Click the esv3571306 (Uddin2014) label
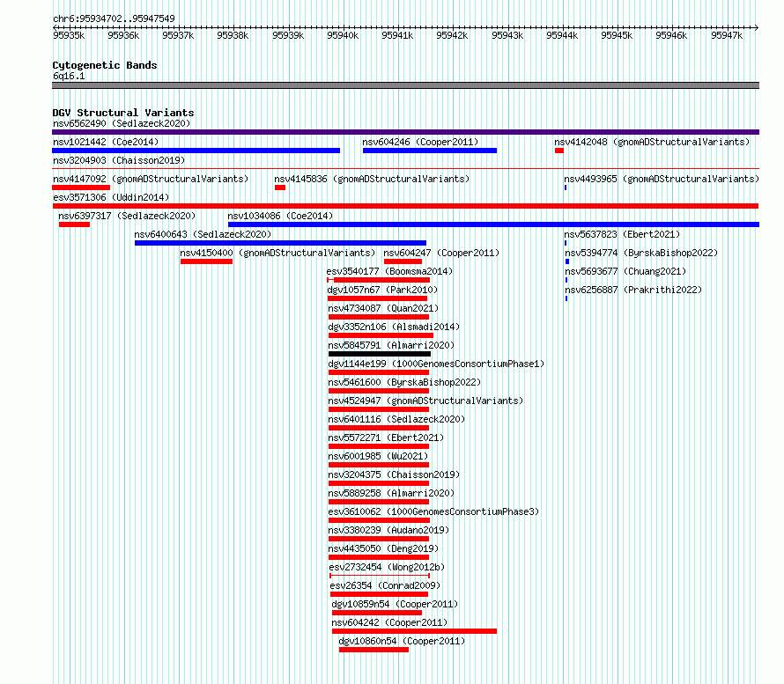 click(x=111, y=197)
